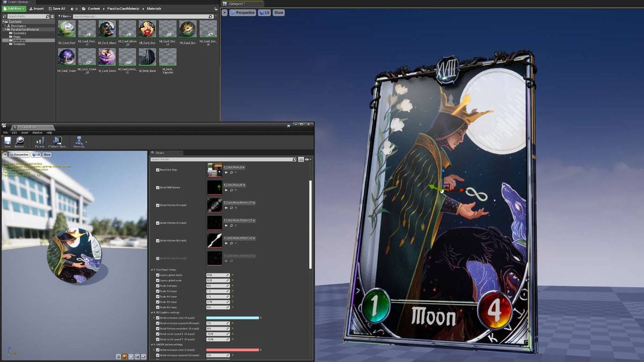
Task: Open the Add New dropdown
Action: pos(13,9)
